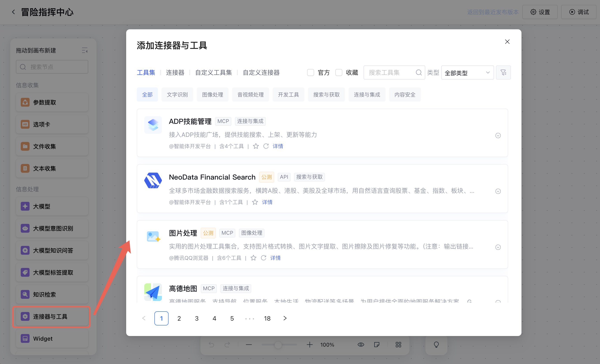Go to page 18

[x=267, y=318]
